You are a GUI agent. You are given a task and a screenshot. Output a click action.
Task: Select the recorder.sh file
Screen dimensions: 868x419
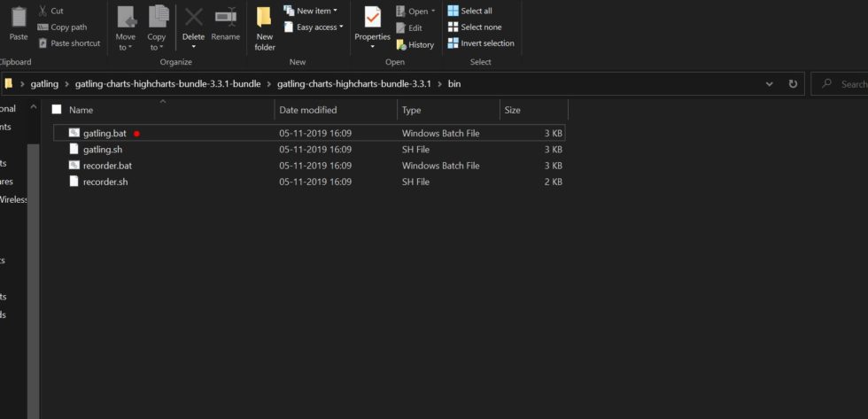(105, 182)
